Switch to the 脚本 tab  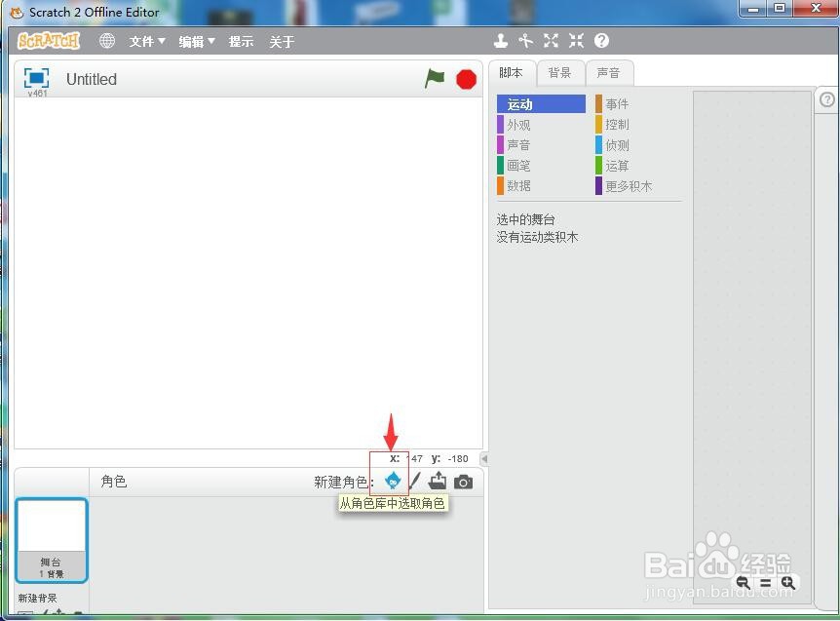511,73
